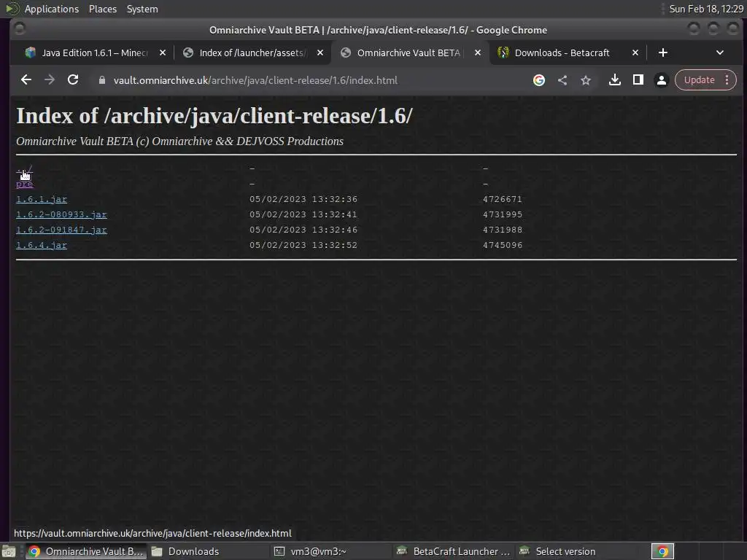Open Chrome three-dot menu
This screenshot has height=560, width=747.
pos(727,80)
